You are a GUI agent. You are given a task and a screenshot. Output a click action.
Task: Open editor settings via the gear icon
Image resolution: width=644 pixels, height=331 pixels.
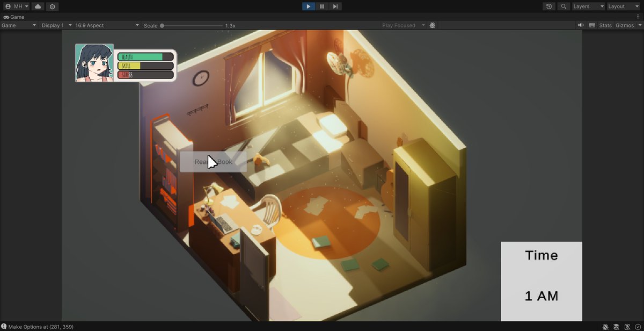coord(52,6)
